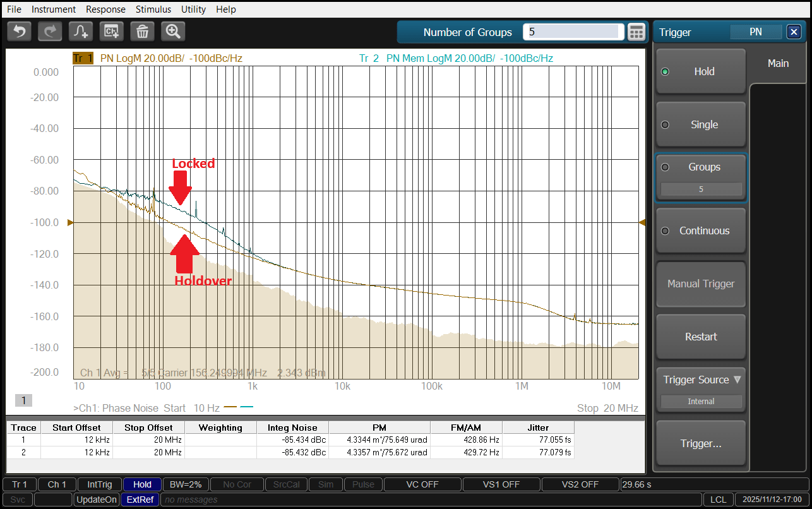Open the Trigger... submenu button
This screenshot has height=509, width=812.
tap(701, 443)
